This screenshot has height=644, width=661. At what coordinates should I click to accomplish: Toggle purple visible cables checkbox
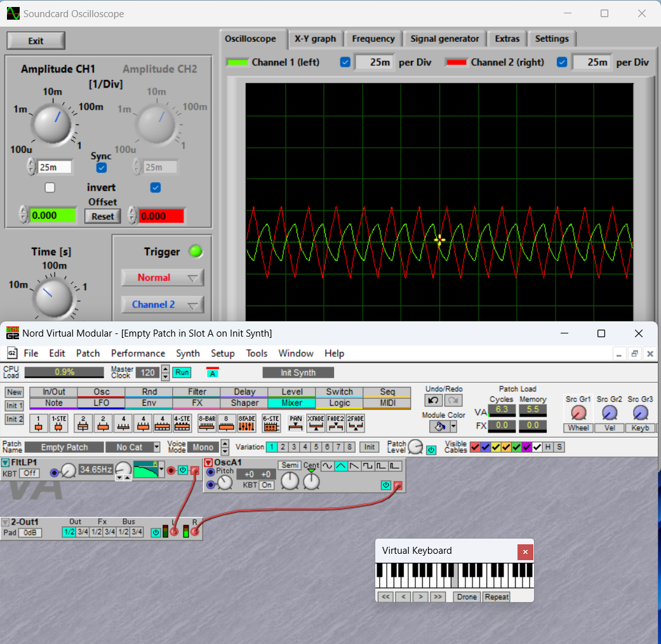coord(527,447)
